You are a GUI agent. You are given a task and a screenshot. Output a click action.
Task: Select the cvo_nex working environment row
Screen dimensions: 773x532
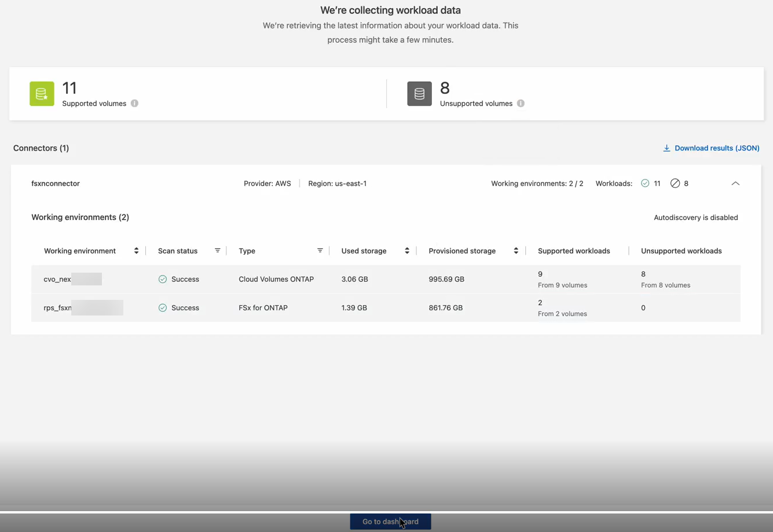click(x=386, y=279)
